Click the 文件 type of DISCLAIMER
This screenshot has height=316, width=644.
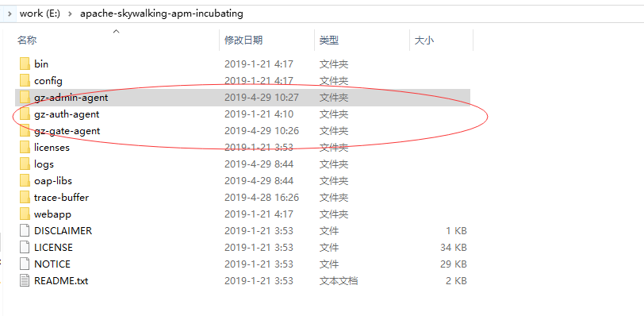pos(329,230)
